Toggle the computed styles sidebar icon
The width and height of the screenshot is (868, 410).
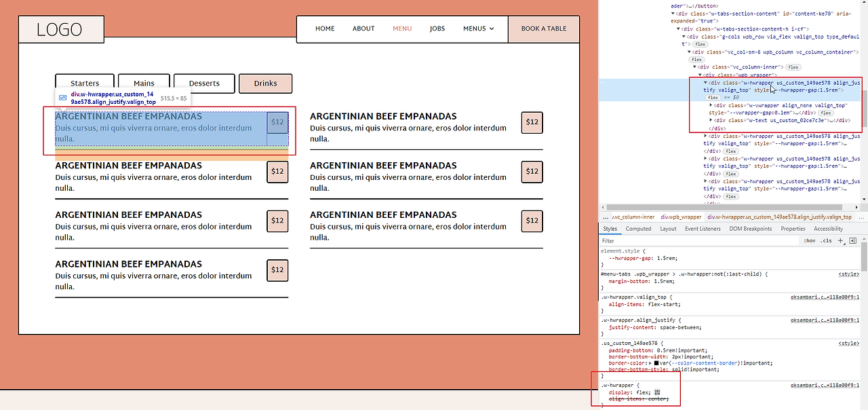pyautogui.click(x=853, y=240)
